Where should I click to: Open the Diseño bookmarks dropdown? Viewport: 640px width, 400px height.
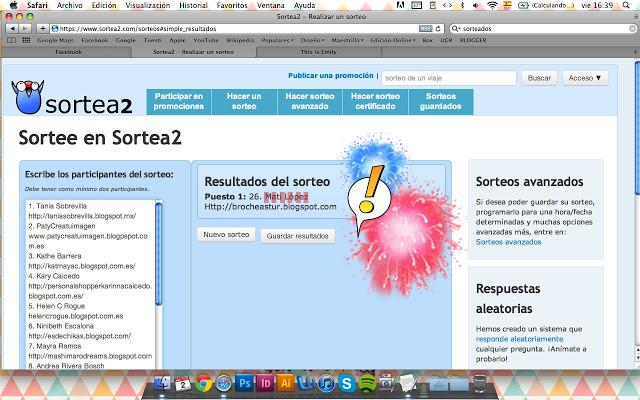pyautogui.click(x=313, y=40)
